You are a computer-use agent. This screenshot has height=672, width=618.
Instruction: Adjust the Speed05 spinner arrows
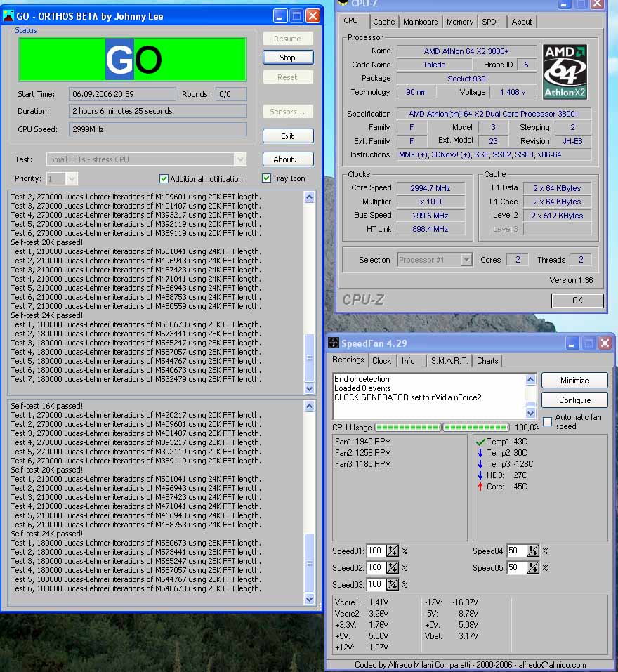(533, 567)
